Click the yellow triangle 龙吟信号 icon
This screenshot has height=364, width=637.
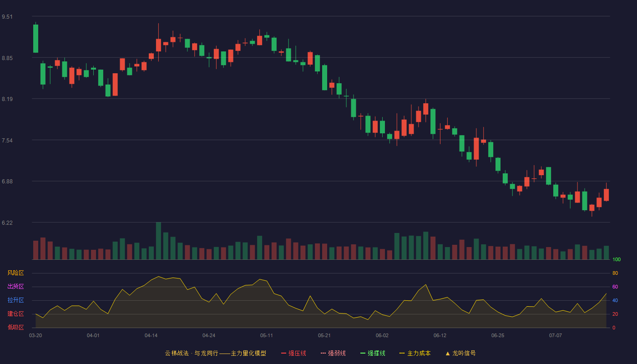pos(447,353)
